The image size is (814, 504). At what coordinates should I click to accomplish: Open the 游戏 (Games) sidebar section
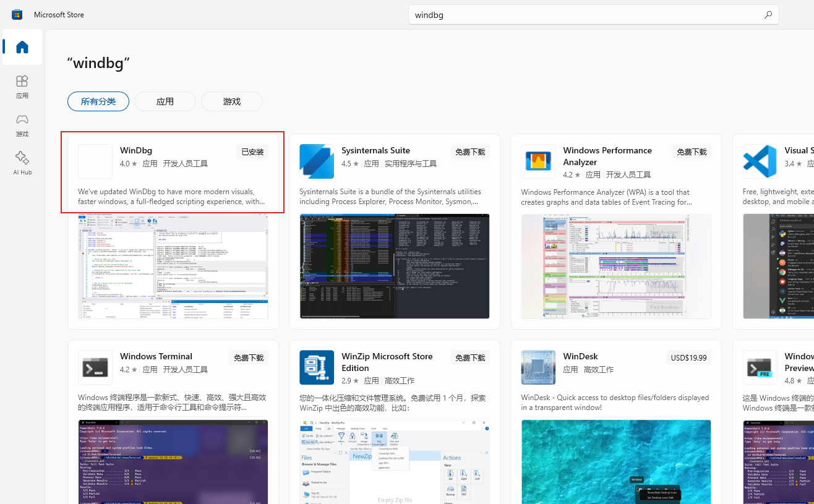[x=22, y=124]
